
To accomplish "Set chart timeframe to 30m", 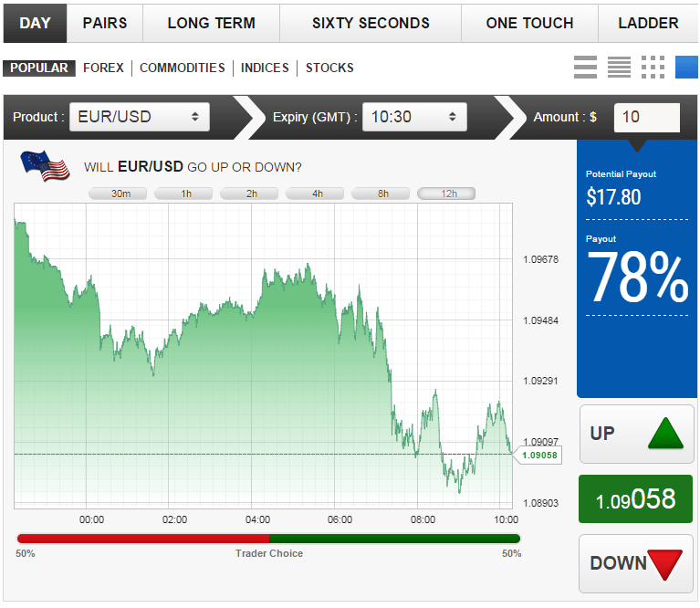I will point(118,194).
